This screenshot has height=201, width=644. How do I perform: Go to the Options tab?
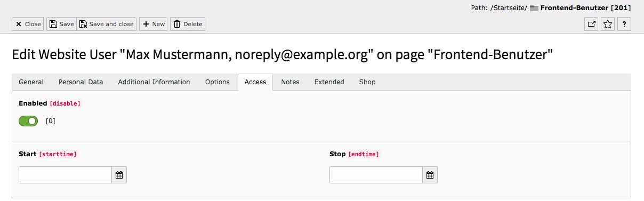pyautogui.click(x=218, y=82)
